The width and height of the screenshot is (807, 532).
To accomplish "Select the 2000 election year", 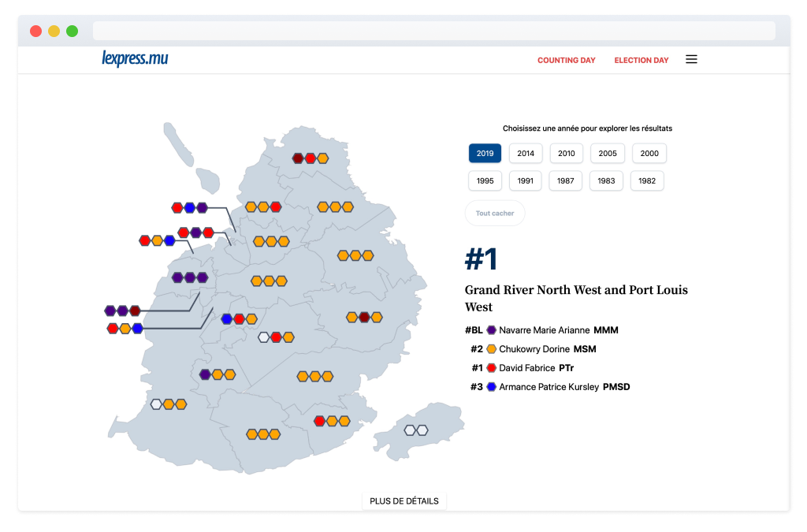I will click(x=649, y=154).
